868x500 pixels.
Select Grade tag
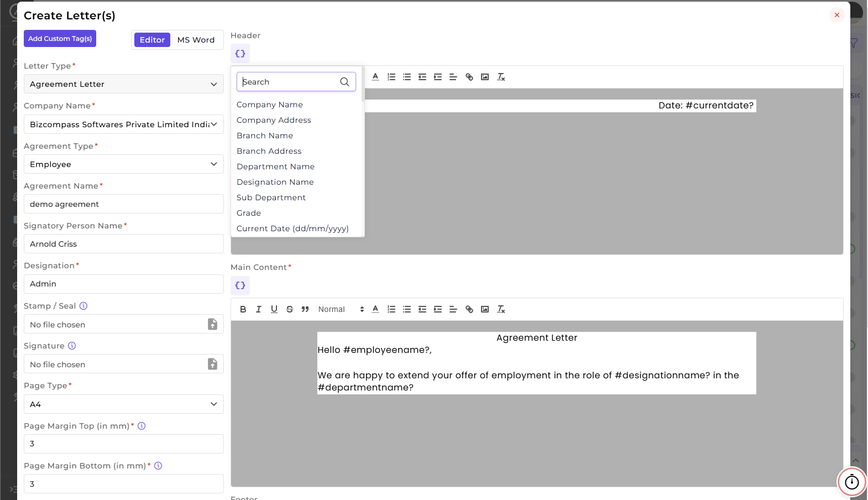[x=249, y=213]
